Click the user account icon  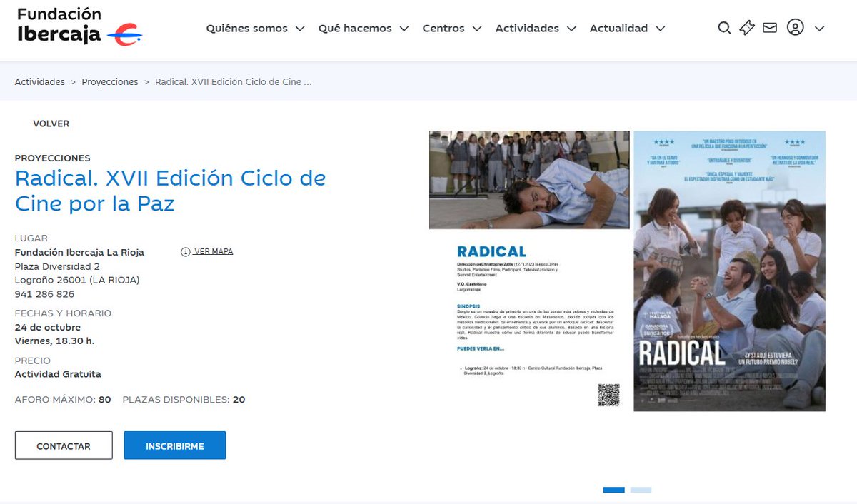click(794, 28)
